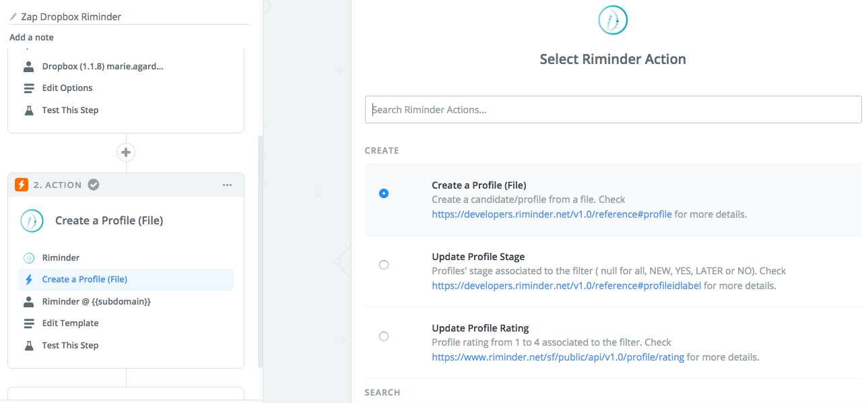Click the pencil icon beside Zap Dropbox Riminder
868x403 pixels.
coord(13,16)
